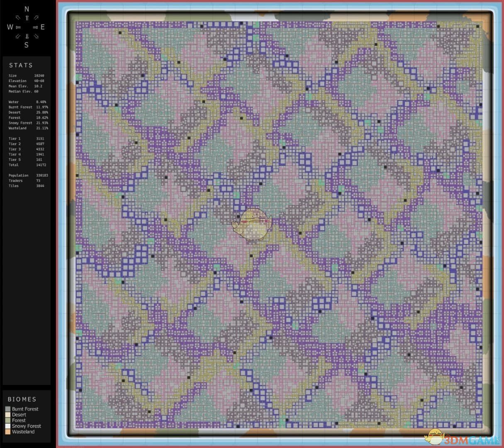Click the southwest diagonal compass arrow
Screen dimensions: 504x448
[x=17, y=37]
